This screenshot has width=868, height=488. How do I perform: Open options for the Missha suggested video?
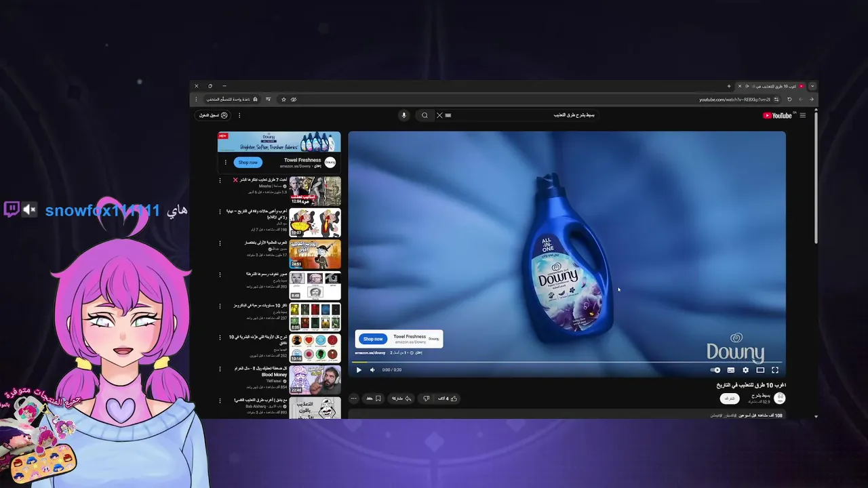[x=220, y=180]
